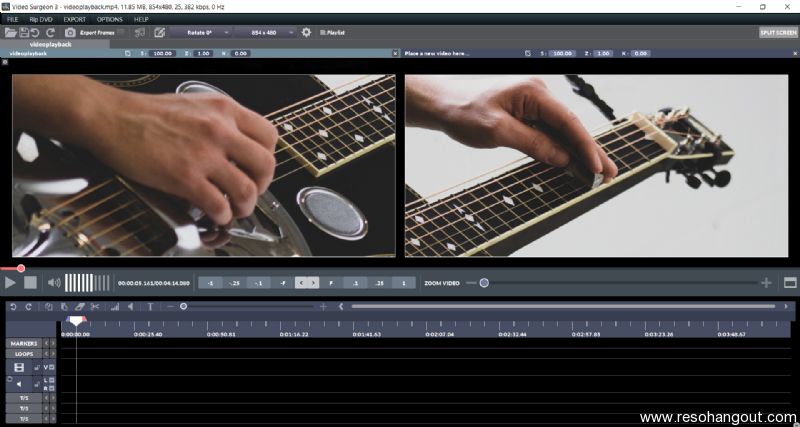Redo in the timeline toolbar
Viewport: 800px width, 427px height.
tap(29, 307)
